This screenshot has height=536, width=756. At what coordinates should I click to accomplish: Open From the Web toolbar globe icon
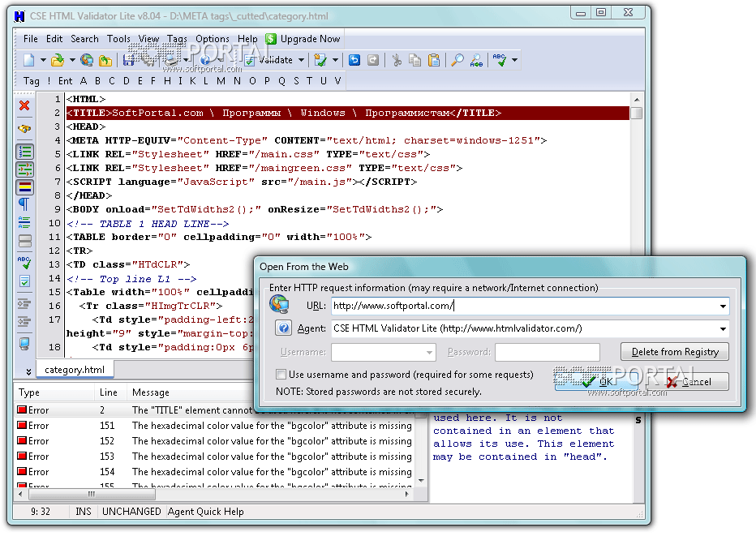pos(87,60)
